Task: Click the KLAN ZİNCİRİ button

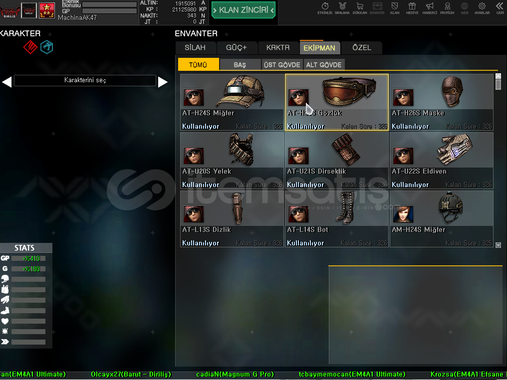Action: pyautogui.click(x=243, y=10)
